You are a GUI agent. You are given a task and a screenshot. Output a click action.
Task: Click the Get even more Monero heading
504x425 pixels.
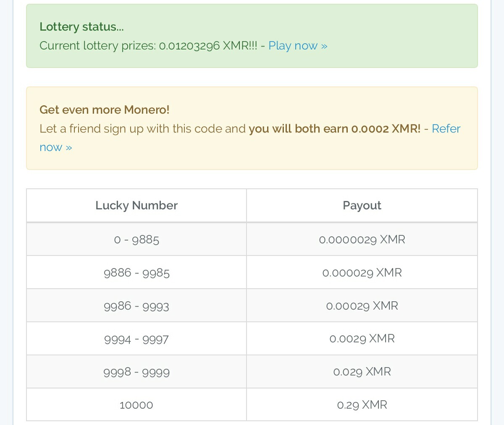tap(105, 110)
